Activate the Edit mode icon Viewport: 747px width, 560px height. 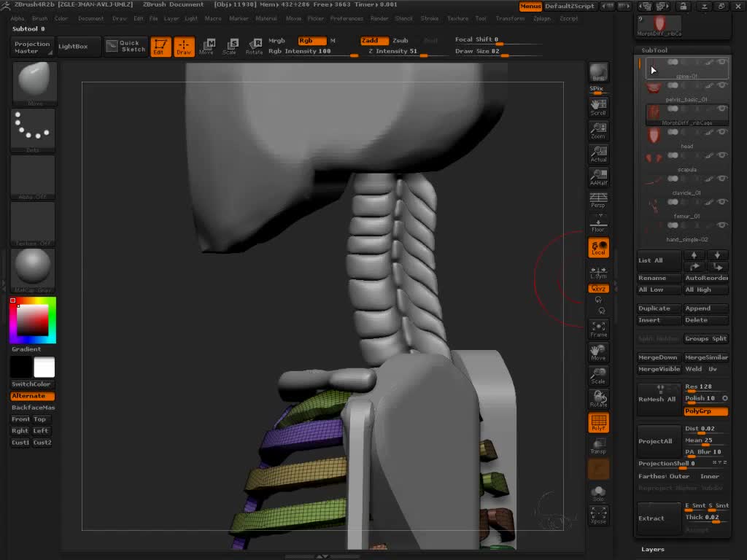[x=160, y=47]
